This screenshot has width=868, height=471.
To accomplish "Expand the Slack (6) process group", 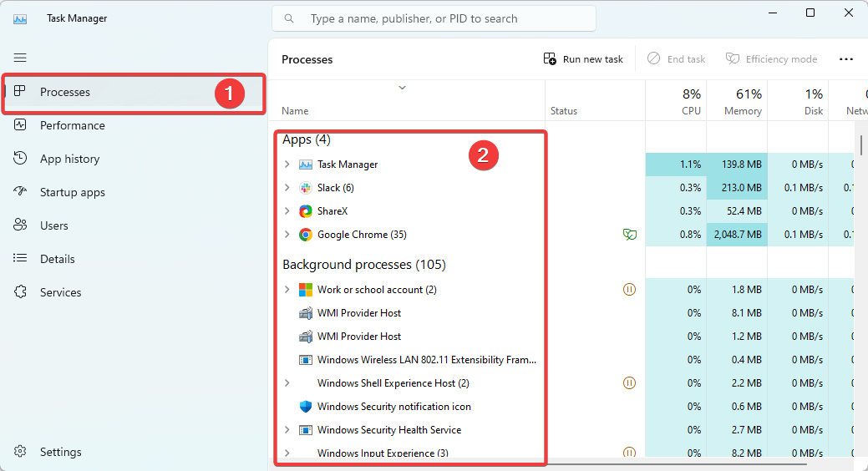I will point(287,188).
